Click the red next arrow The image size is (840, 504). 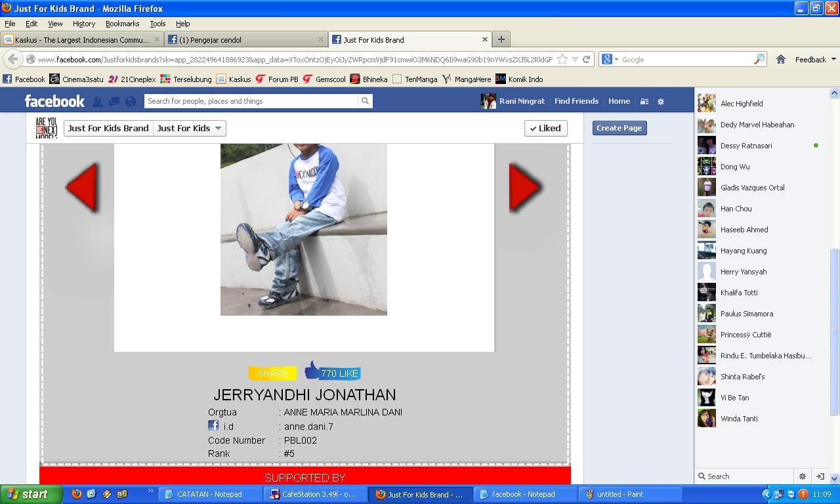tap(525, 188)
